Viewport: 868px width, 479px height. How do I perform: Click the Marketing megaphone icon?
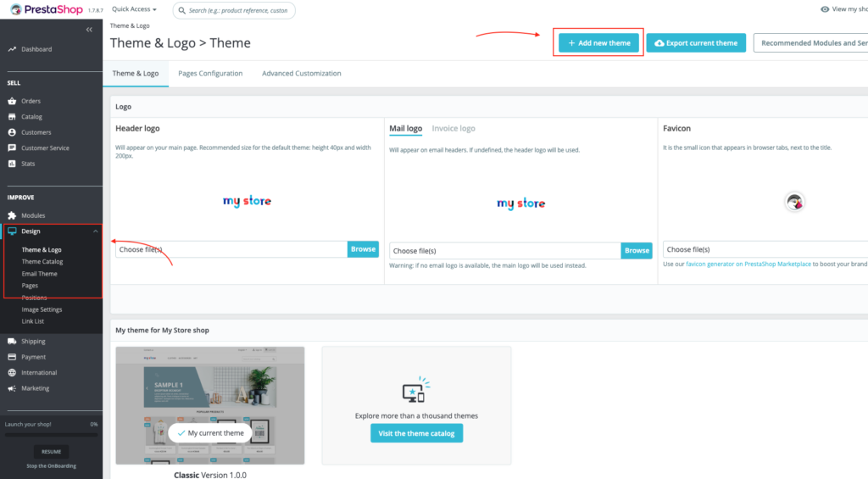[12, 388]
